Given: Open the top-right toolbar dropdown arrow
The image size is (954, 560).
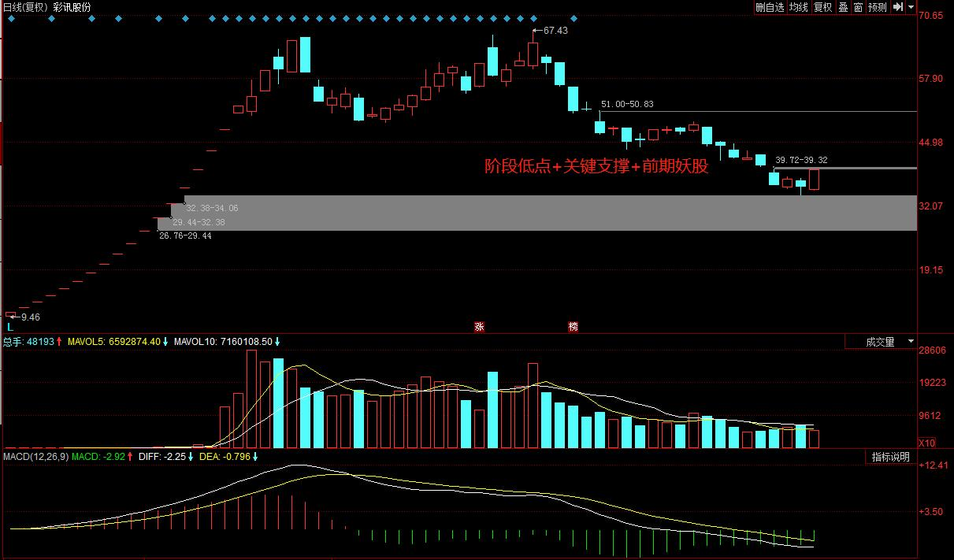Looking at the screenshot, I should point(911,7).
